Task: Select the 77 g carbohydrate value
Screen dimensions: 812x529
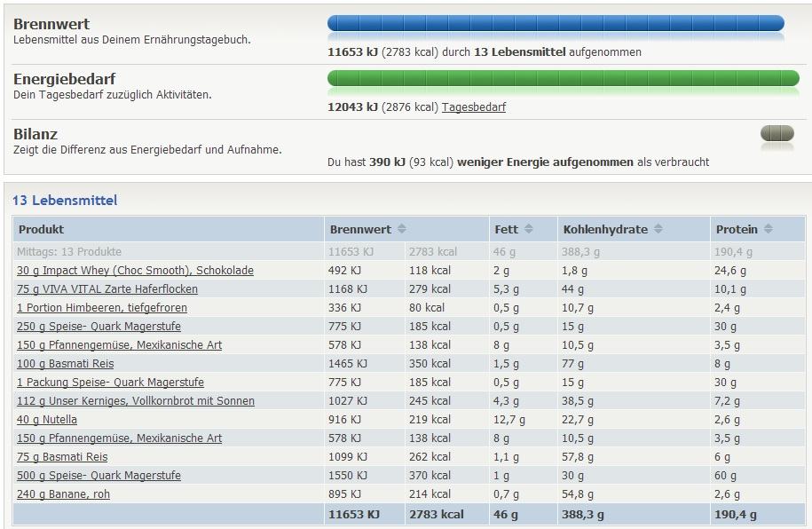Action: pos(572,364)
